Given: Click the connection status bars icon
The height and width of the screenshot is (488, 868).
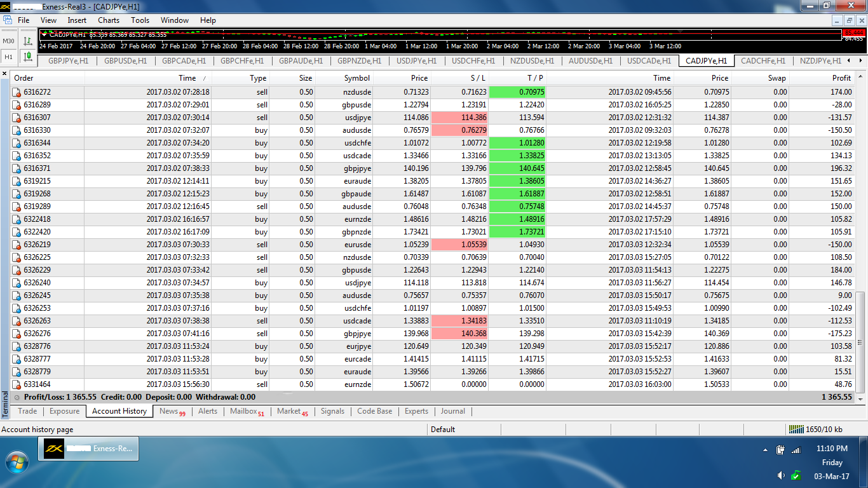Looking at the screenshot, I should (795, 429).
